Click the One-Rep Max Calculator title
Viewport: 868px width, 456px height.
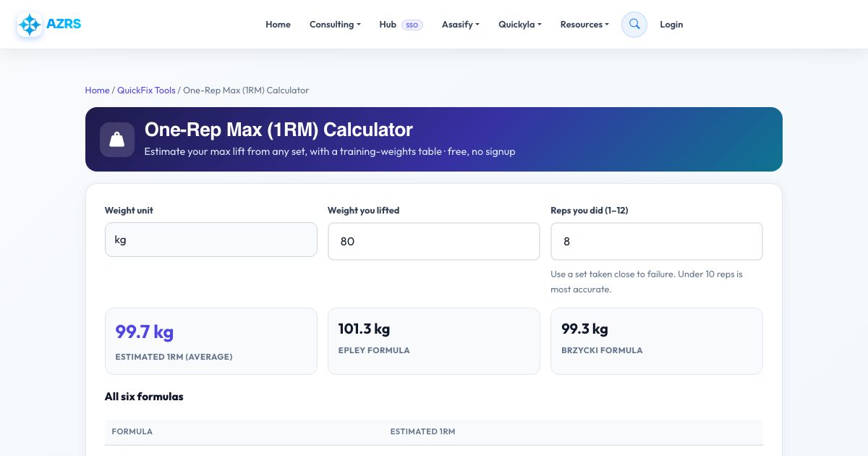pos(278,130)
